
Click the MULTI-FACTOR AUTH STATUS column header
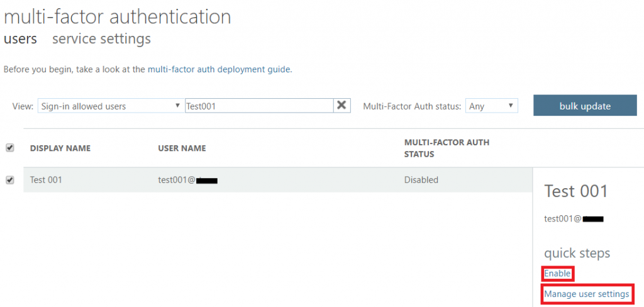coord(447,148)
